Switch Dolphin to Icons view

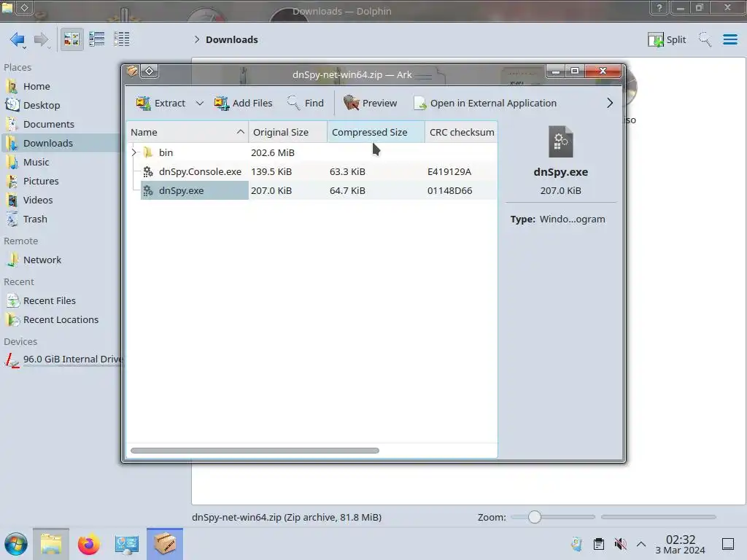click(x=71, y=39)
